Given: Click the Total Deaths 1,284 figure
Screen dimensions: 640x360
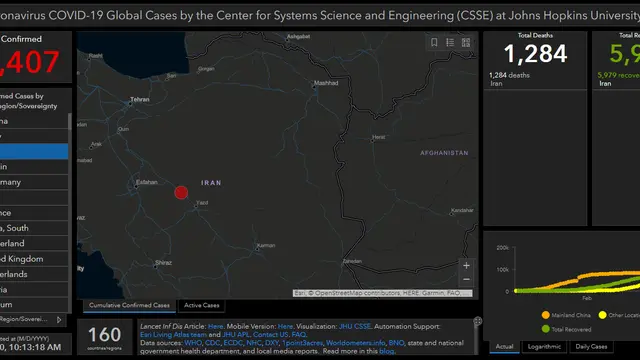Looking at the screenshot, I should point(535,54).
